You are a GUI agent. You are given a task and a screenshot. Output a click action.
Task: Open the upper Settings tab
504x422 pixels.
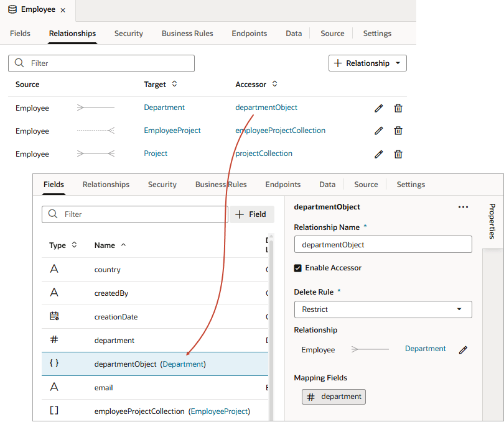tap(377, 34)
